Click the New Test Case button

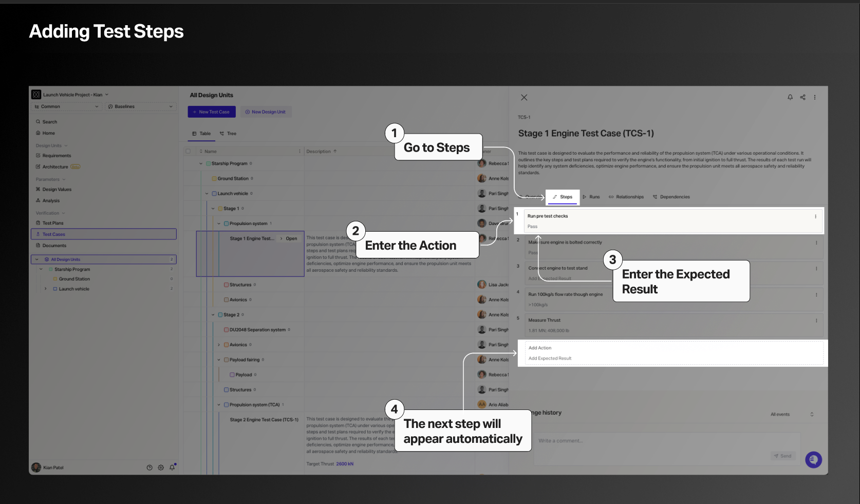pos(212,112)
